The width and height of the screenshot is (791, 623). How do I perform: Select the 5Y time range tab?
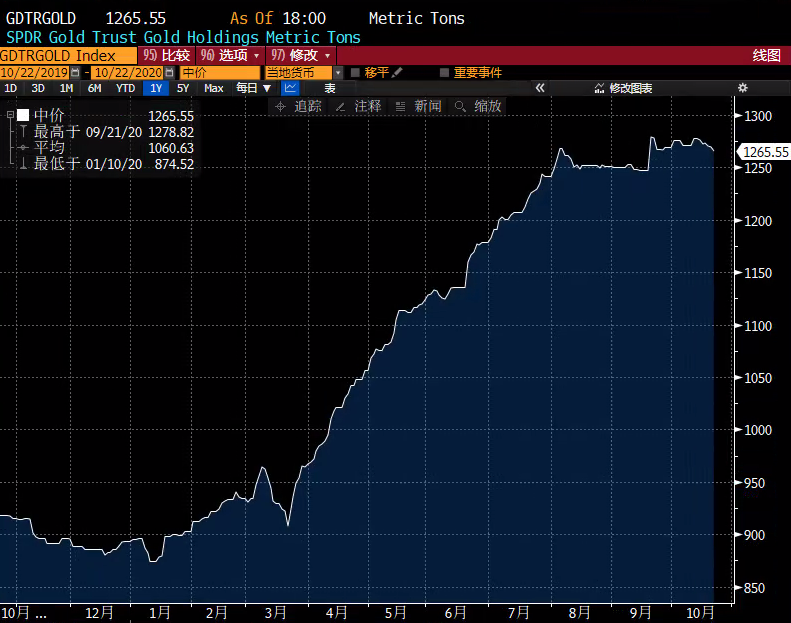click(183, 88)
